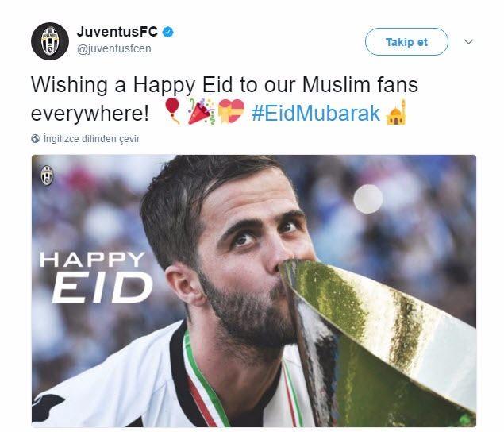Viewport: 504px width, 432px height.
Task: Open the @juventusfcen handle link
Action: click(113, 48)
